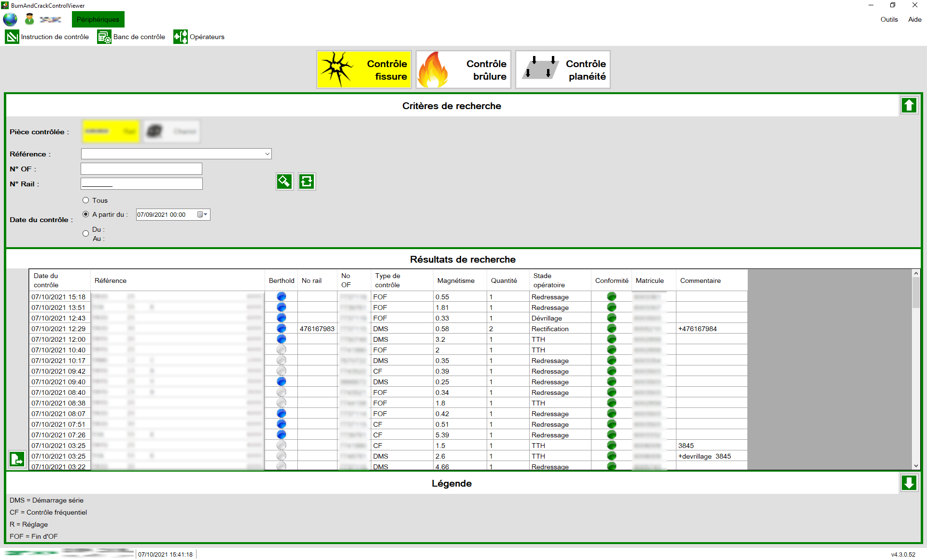Open the Périphériques tab

(x=98, y=19)
